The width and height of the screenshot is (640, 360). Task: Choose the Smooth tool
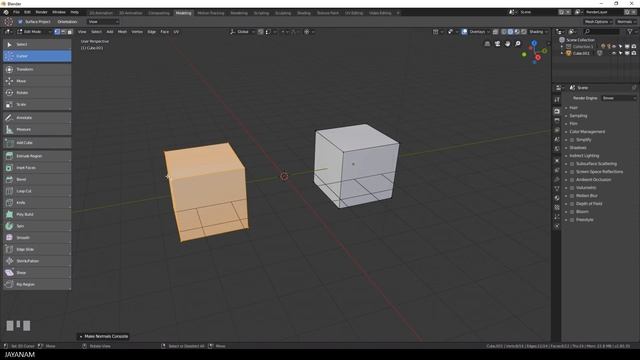37,238
